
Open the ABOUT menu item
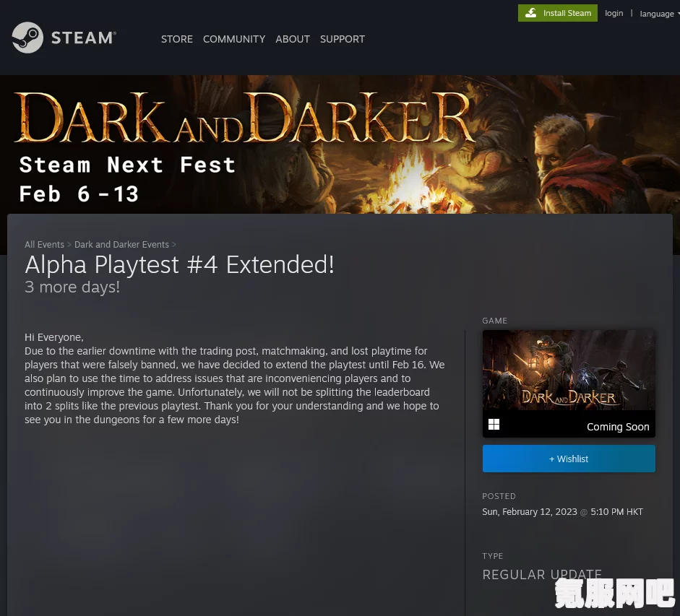click(293, 39)
